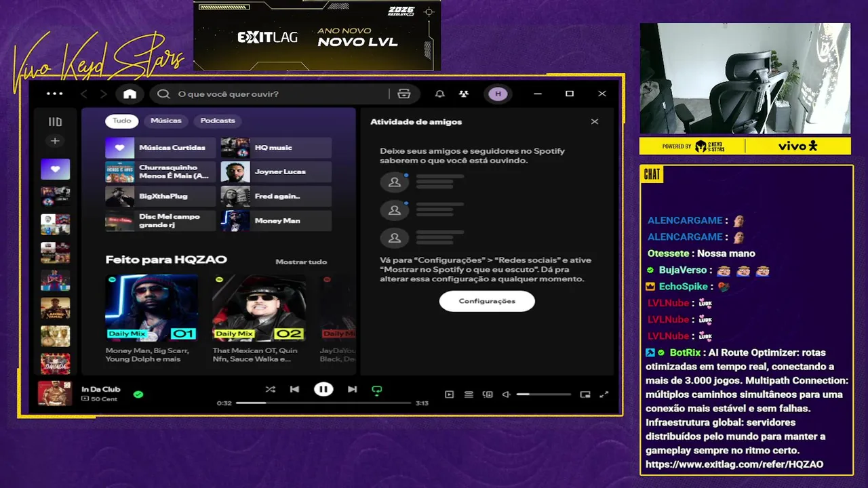Toggle the green saved checkmark for In Da Club

tap(138, 394)
